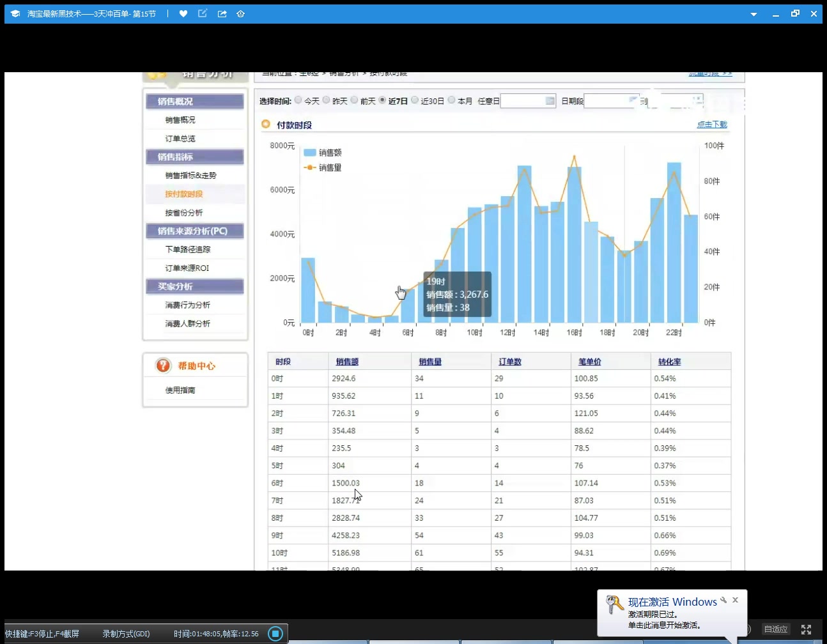
Task: Click the house-shaped icon after the share icon
Action: tap(241, 13)
